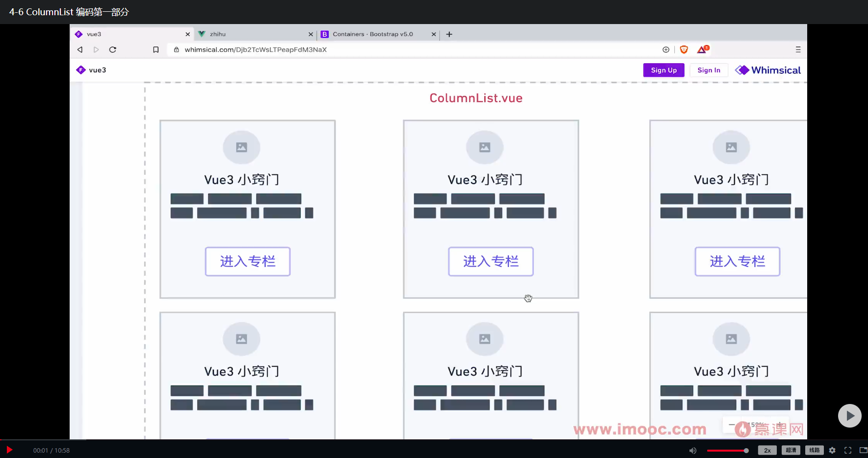Open the video player settings gear

(x=832, y=451)
